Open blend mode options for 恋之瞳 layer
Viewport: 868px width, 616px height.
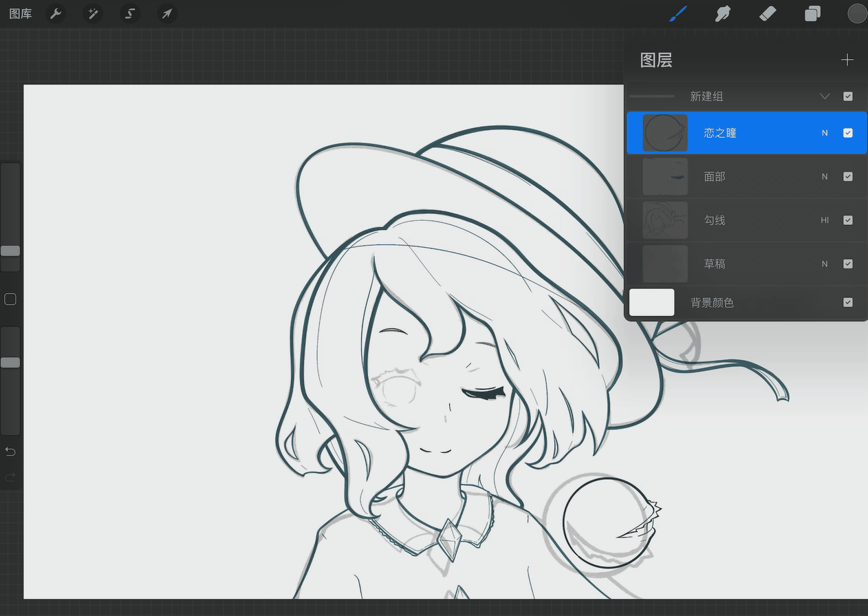tap(824, 133)
